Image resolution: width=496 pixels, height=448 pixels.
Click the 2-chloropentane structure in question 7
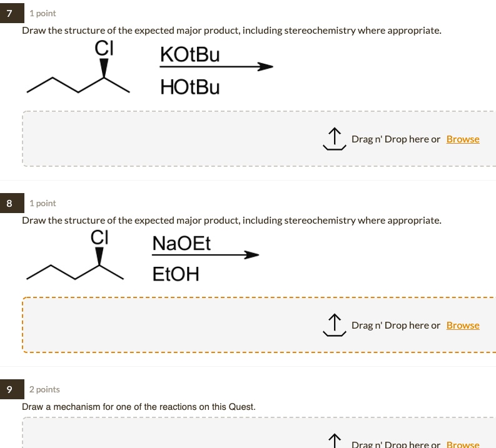pyautogui.click(x=78, y=72)
